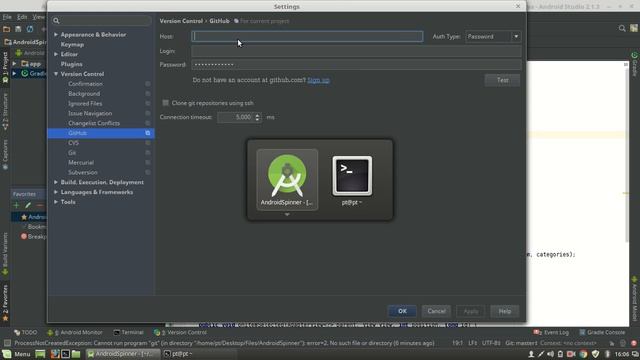The width and height of the screenshot is (640, 360).
Task: Expand the Tools settings node
Action: point(56,202)
